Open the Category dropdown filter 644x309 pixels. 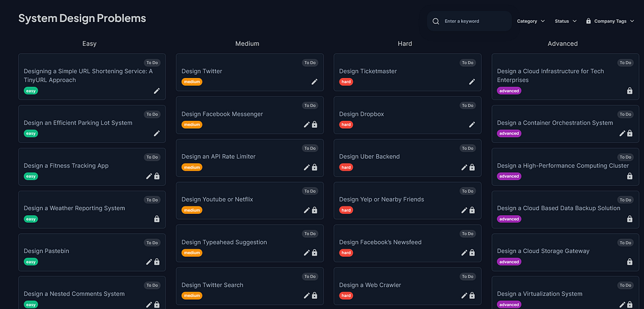click(x=531, y=21)
